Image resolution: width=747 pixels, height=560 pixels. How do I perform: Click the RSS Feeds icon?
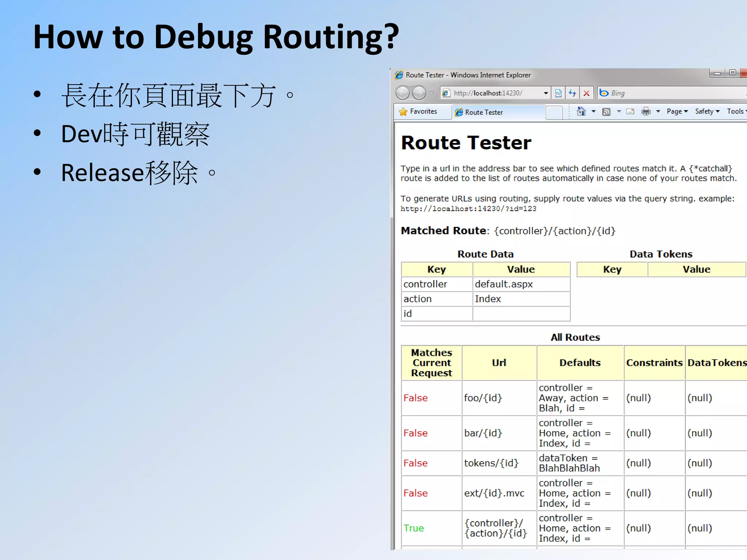(x=606, y=112)
